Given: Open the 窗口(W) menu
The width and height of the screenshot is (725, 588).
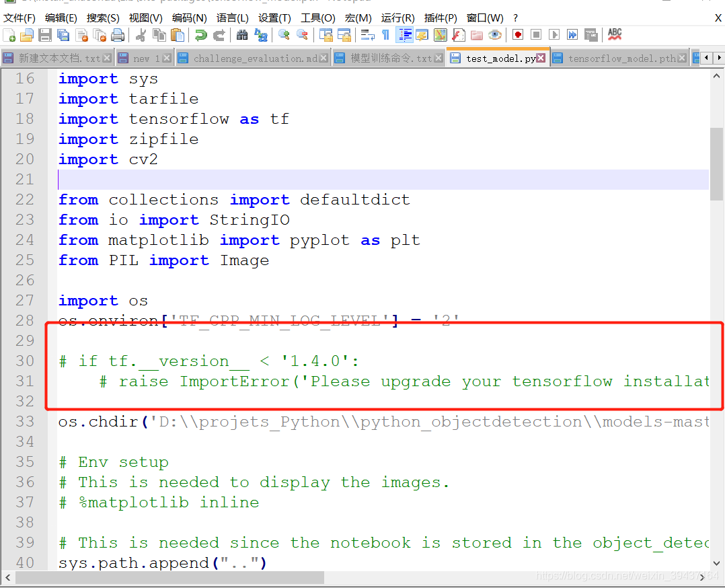Looking at the screenshot, I should click(x=485, y=18).
